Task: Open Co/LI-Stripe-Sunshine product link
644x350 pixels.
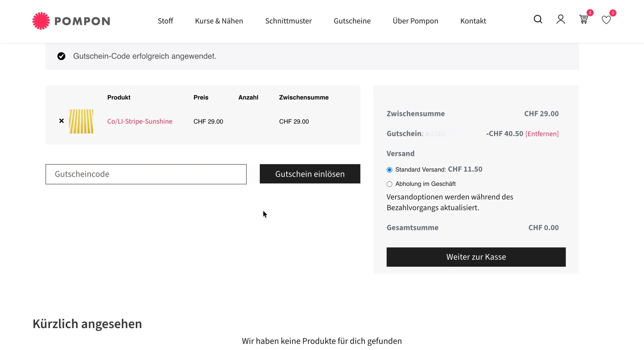Action: tap(140, 121)
